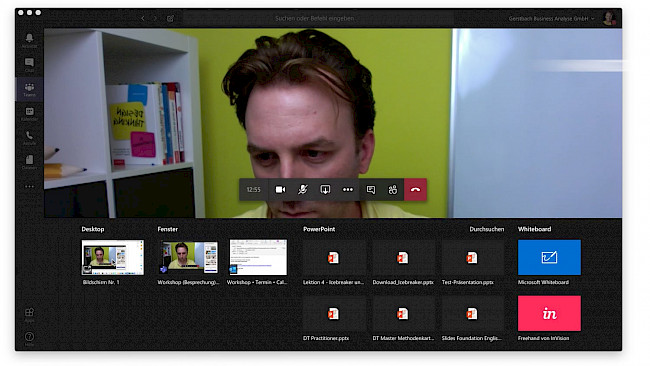Share Bildschirm Nr. 1 desktop
Viewport: 650px width, 366px height.
tap(113, 257)
